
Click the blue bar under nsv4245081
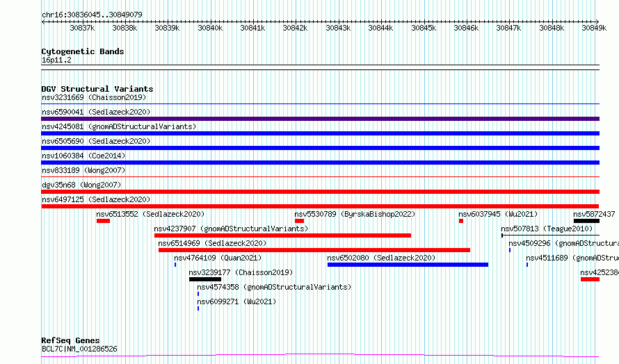click(x=320, y=133)
